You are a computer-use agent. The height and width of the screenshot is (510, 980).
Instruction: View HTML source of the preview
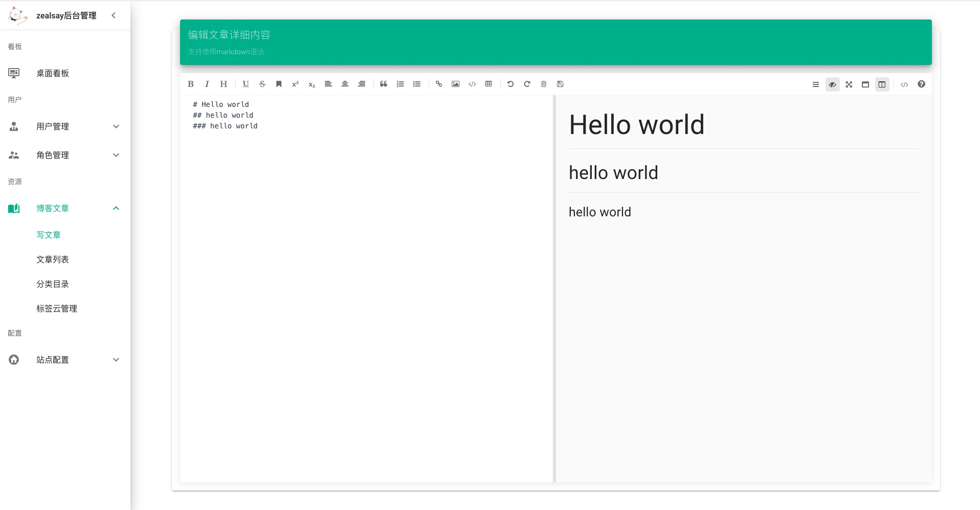[904, 84]
